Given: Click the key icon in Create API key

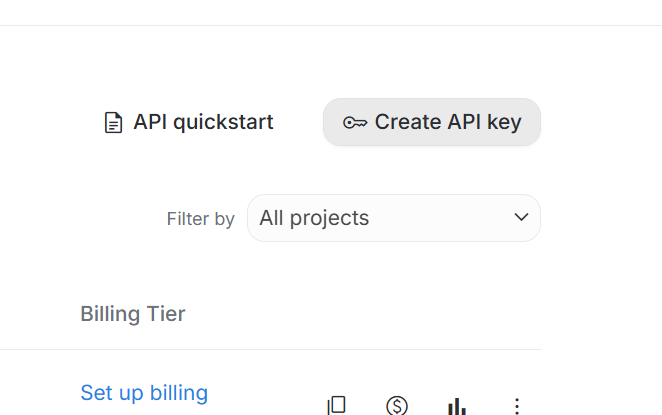Looking at the screenshot, I should point(355,123).
